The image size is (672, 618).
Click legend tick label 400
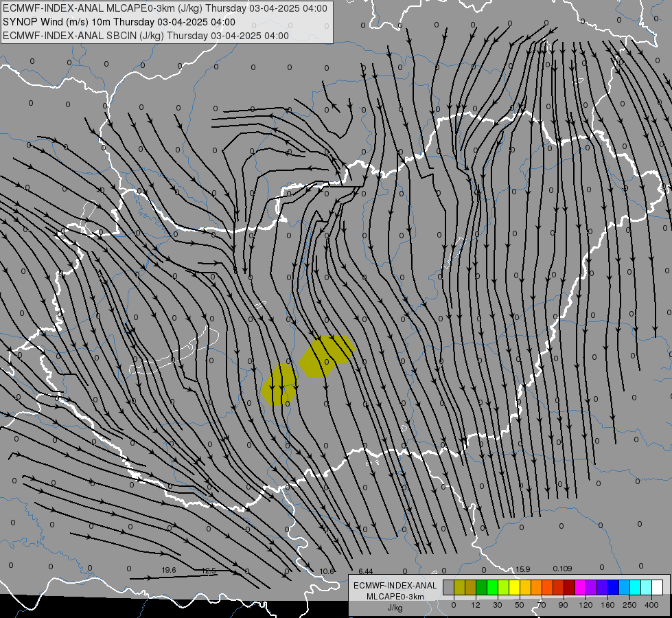[651, 605]
